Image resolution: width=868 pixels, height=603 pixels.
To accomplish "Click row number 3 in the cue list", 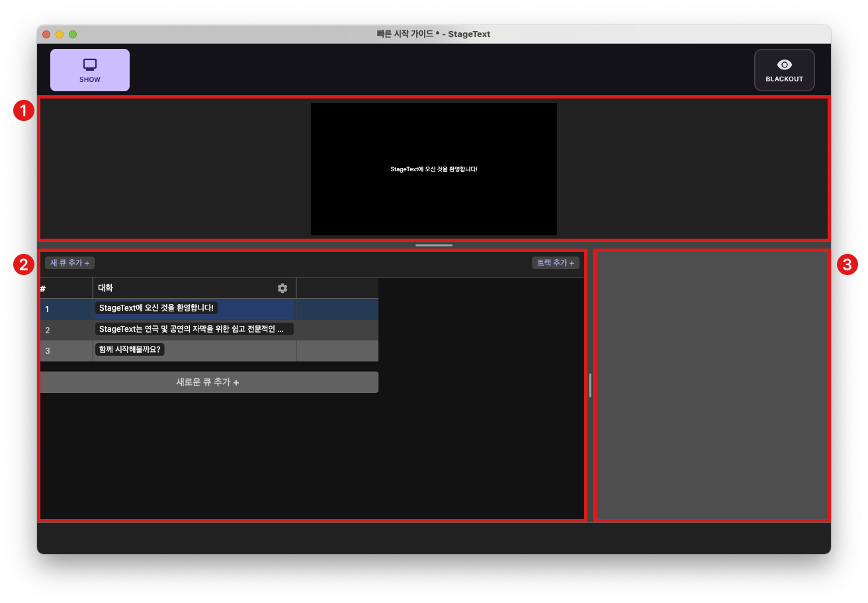I will [x=47, y=350].
